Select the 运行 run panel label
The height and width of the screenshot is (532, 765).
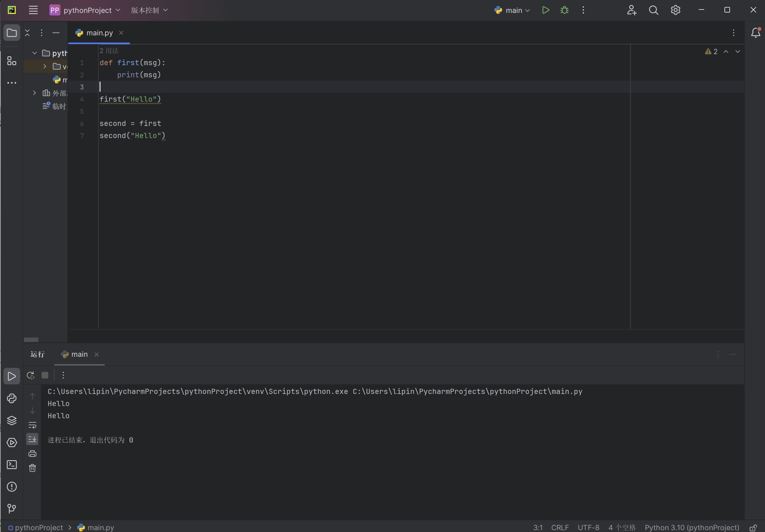37,354
